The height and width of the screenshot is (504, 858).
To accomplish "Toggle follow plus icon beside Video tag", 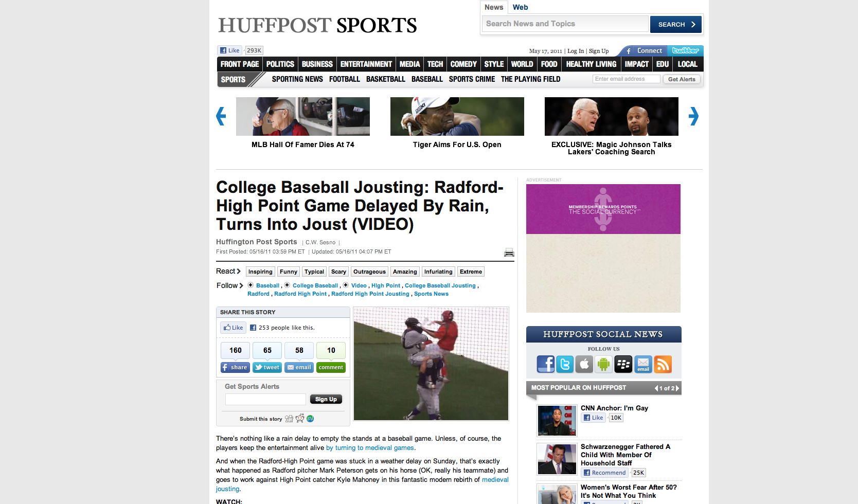I will pos(346,285).
